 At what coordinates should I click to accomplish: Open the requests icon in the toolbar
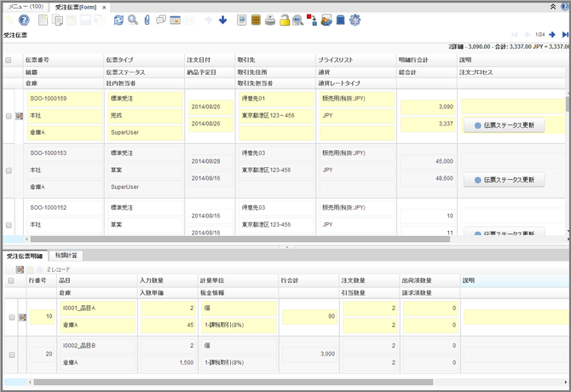pos(326,20)
